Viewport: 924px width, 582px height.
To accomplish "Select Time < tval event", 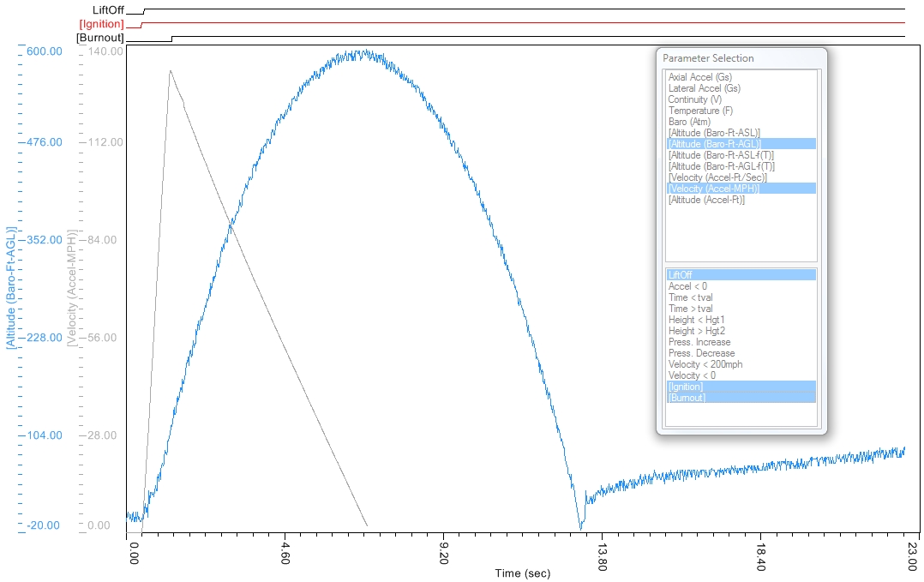I will (690, 297).
